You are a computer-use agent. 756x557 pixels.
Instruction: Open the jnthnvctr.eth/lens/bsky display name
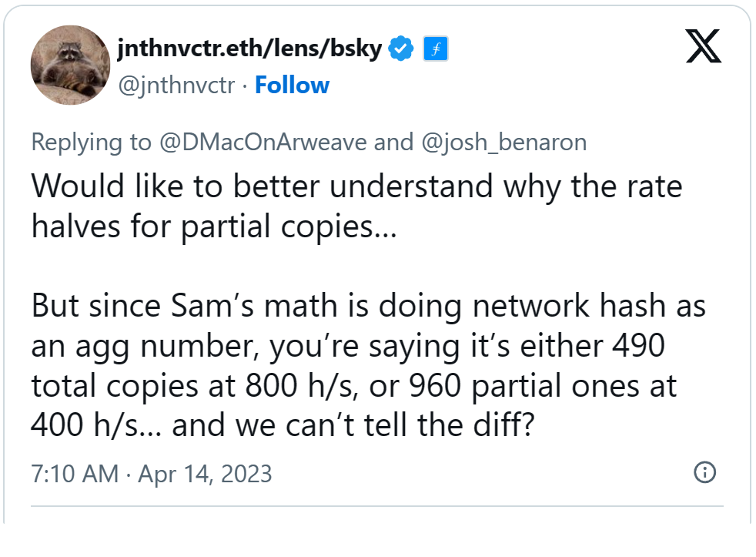(x=249, y=49)
